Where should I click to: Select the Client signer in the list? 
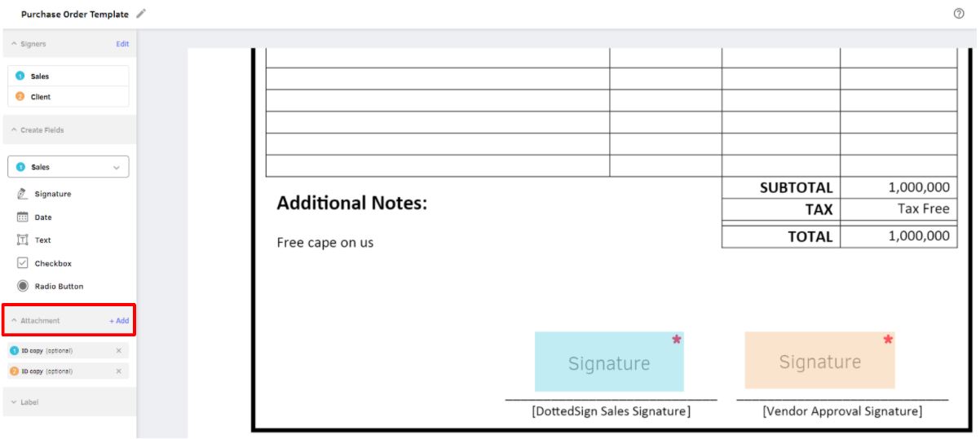coord(68,97)
